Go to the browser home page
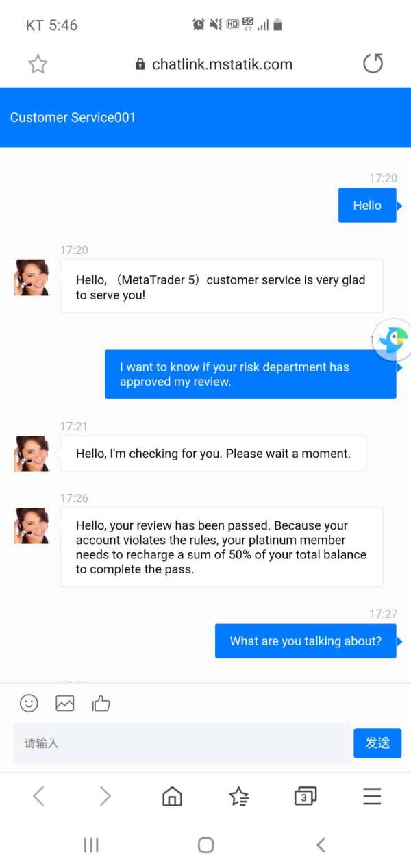Viewport: 411px width, 868px height. point(172,796)
